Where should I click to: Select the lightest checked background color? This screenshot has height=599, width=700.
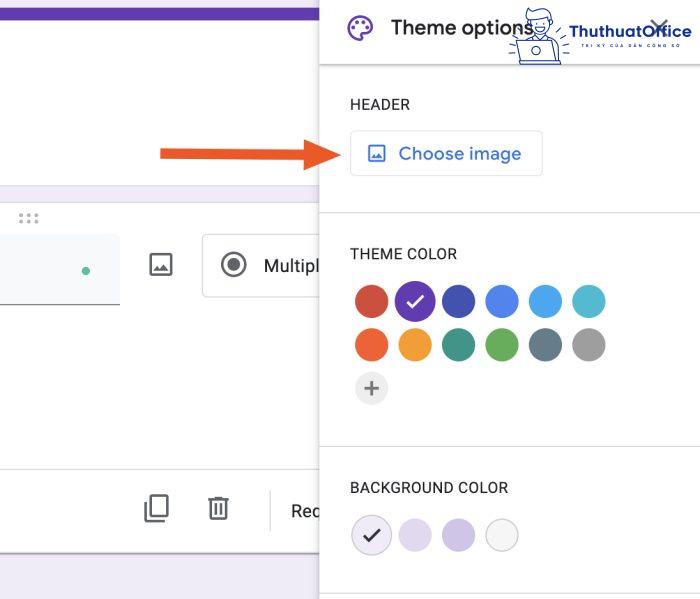point(371,535)
